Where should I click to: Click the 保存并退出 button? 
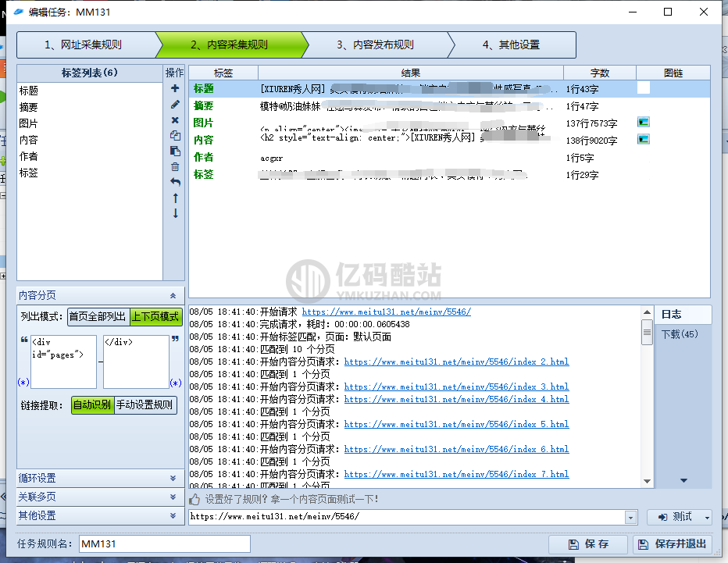tap(673, 544)
